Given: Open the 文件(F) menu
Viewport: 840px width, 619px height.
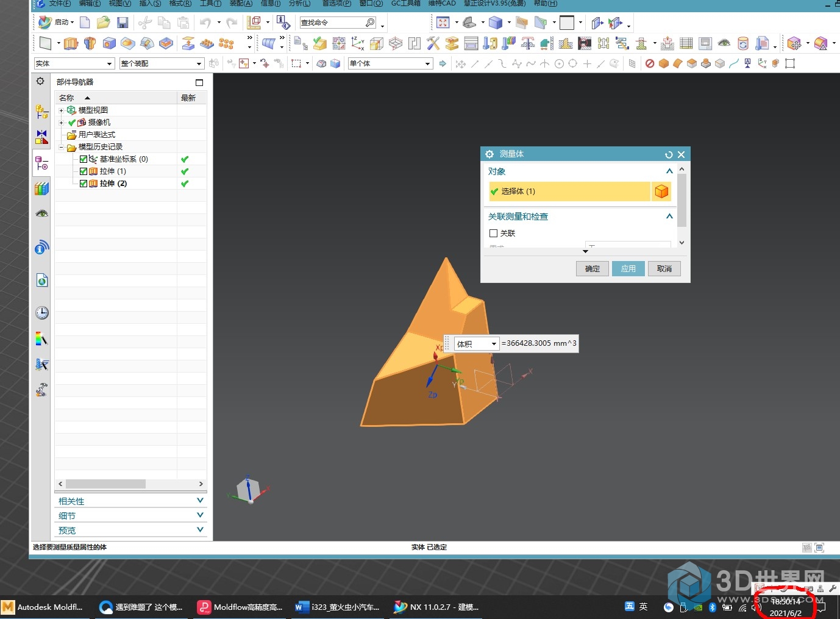Looking at the screenshot, I should (59, 3).
